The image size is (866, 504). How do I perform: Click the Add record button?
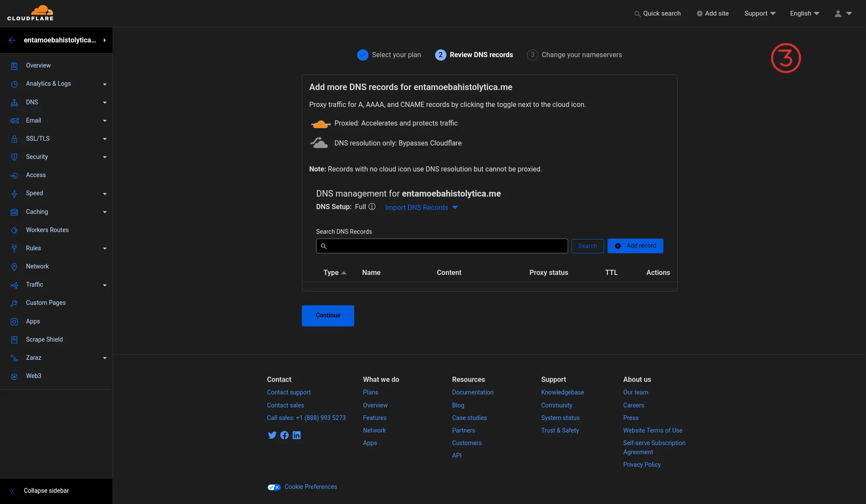tap(635, 246)
